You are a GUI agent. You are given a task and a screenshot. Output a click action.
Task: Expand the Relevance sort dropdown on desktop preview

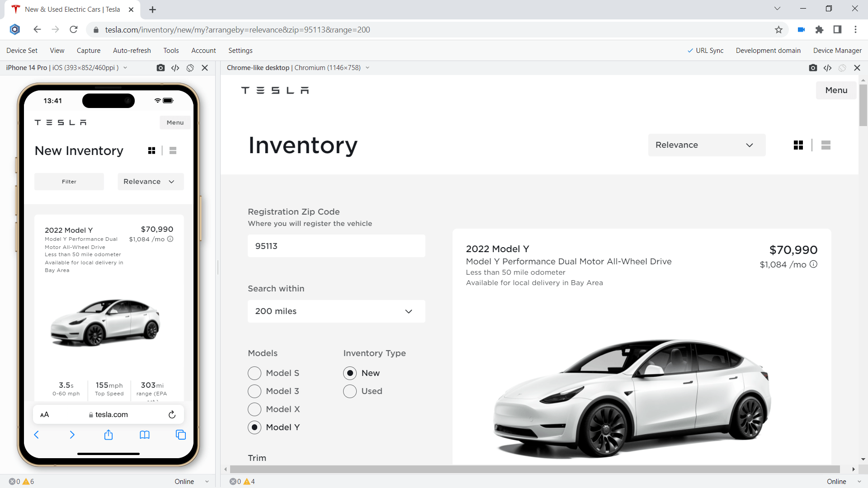706,145
